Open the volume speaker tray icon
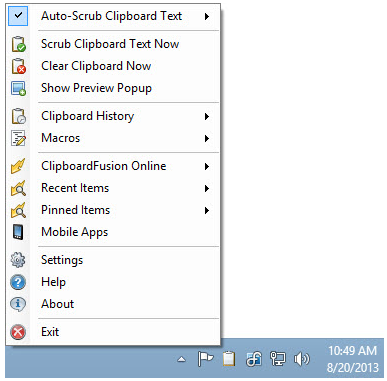387x381 pixels. point(302,359)
